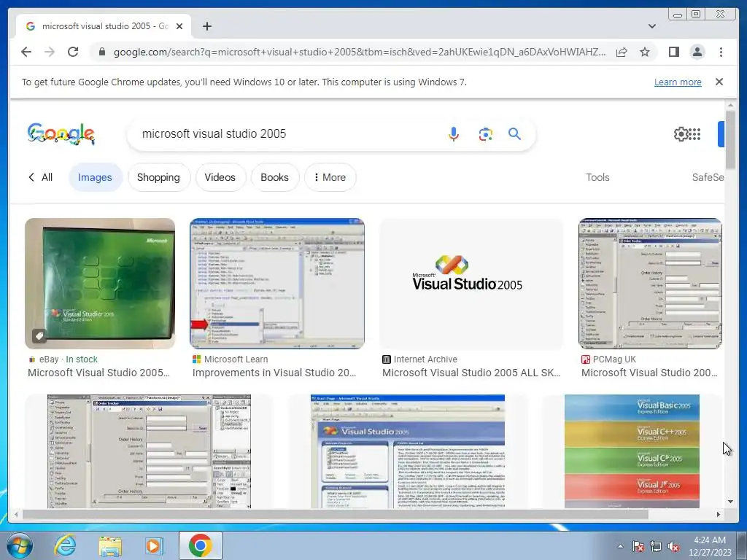Screen dimensions: 747x560
Task: Open the Visual Studio 2005 logo image
Action: pyautogui.click(x=471, y=284)
